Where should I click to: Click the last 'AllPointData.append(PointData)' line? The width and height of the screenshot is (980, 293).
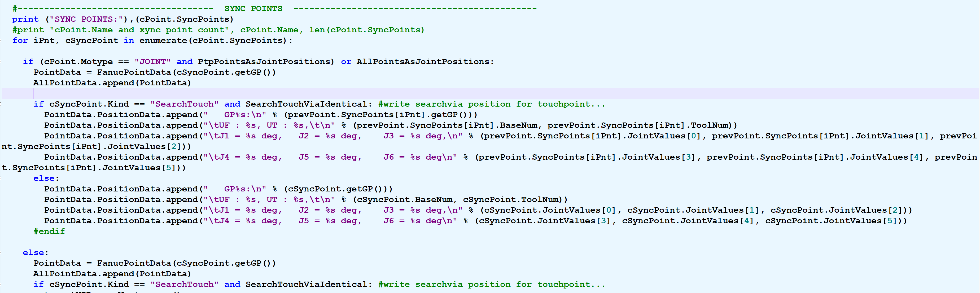[112, 274]
